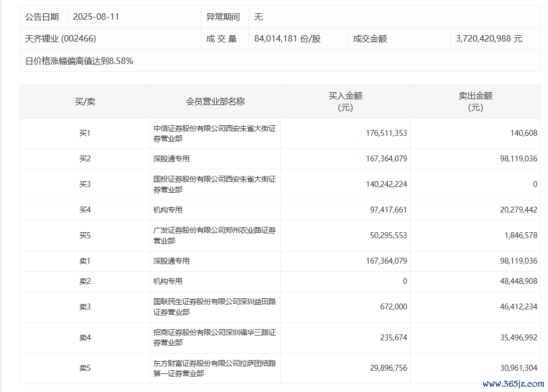Click the 日价格涨幅偏离值达到8.58% text row

tap(79, 61)
